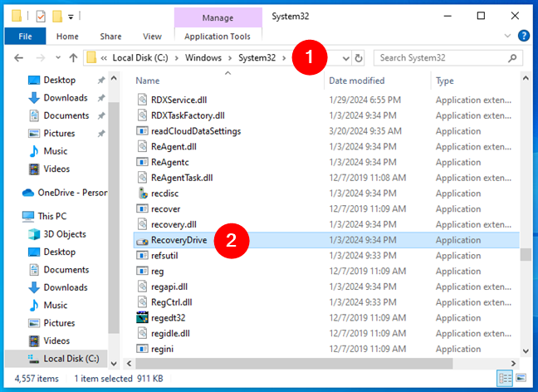This screenshot has width=538, height=392.
Task: Select the ReAgent.dll file
Action: [x=174, y=147]
